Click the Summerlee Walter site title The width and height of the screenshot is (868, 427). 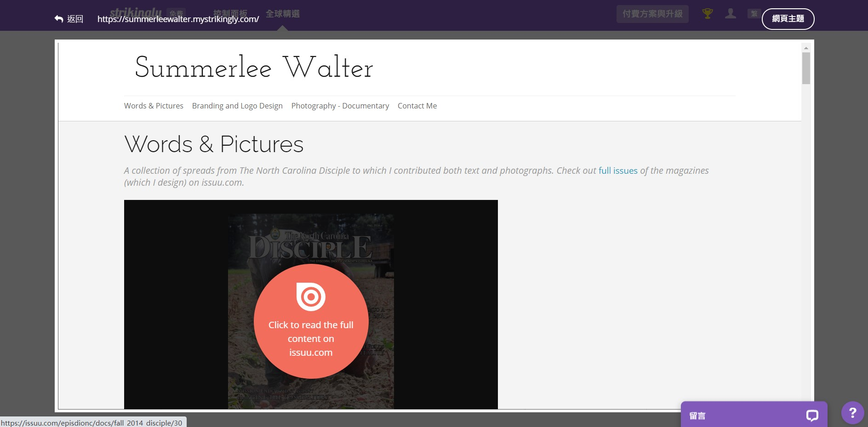tap(254, 68)
